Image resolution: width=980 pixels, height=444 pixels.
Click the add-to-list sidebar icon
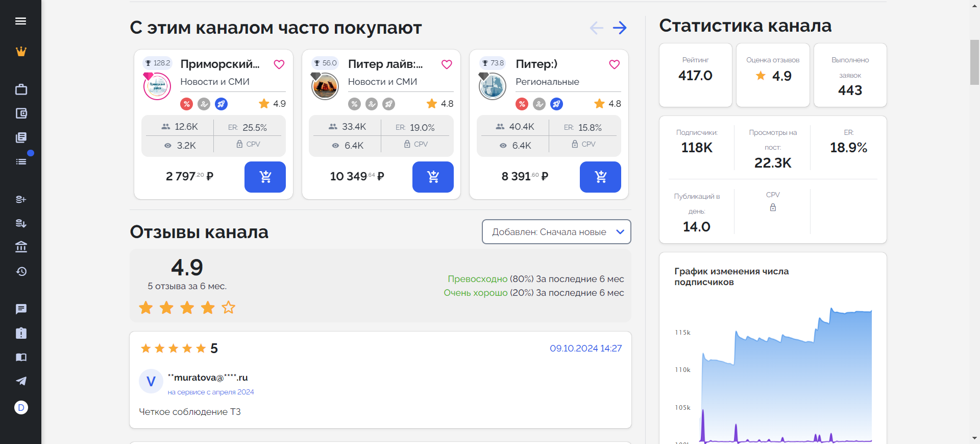coord(21,199)
